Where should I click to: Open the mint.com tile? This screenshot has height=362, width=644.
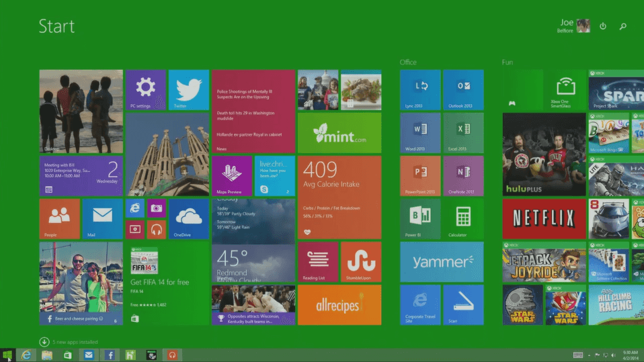pyautogui.click(x=339, y=133)
